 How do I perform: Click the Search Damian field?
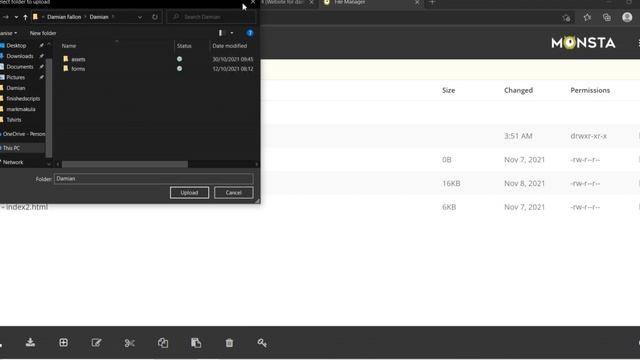[211, 17]
